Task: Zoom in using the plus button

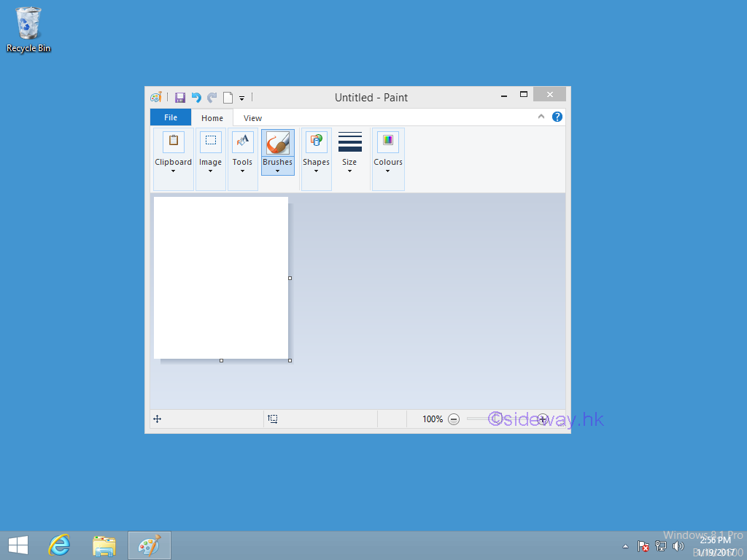Action: 543,419
